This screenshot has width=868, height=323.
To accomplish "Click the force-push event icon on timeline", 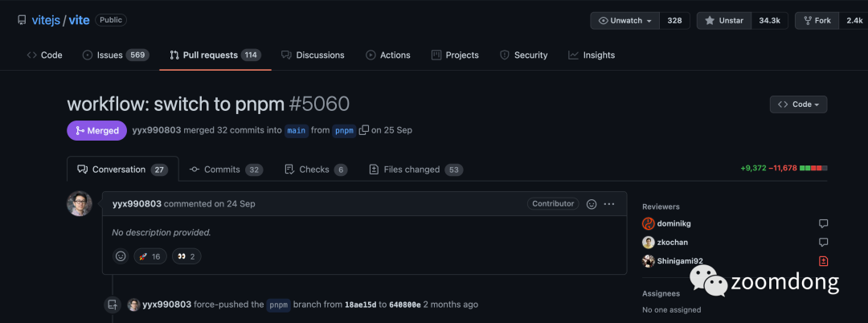I will coord(113,305).
